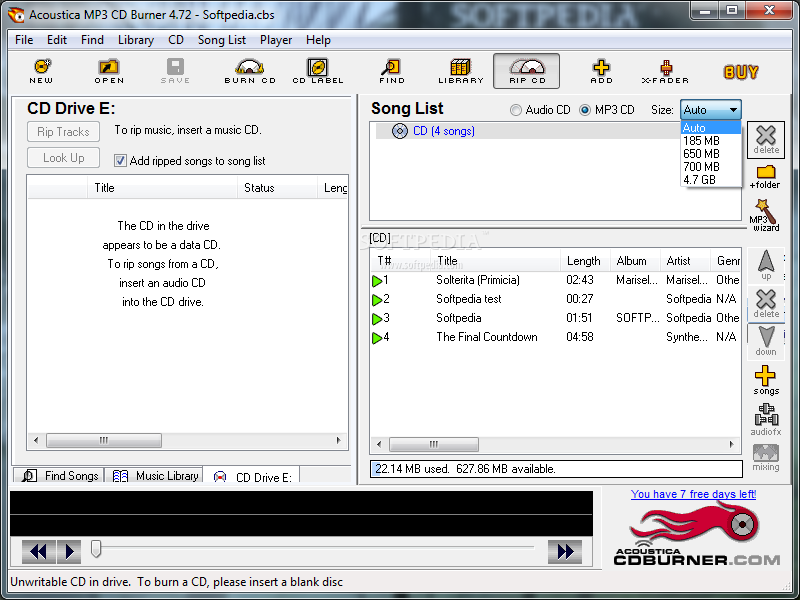The height and width of the screenshot is (600, 800).
Task: Click the player fast-forward button
Action: click(565, 552)
